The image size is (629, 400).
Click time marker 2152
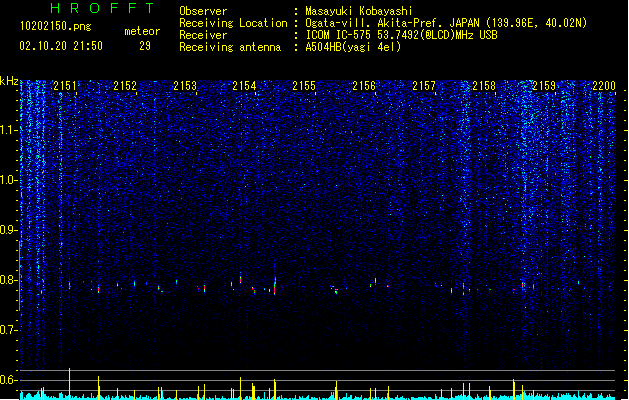[125, 85]
